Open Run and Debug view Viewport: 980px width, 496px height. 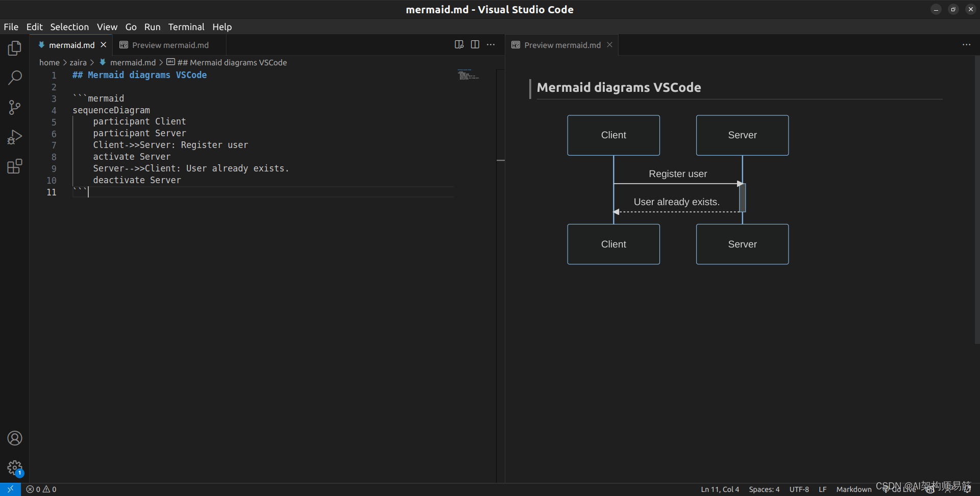[15, 137]
